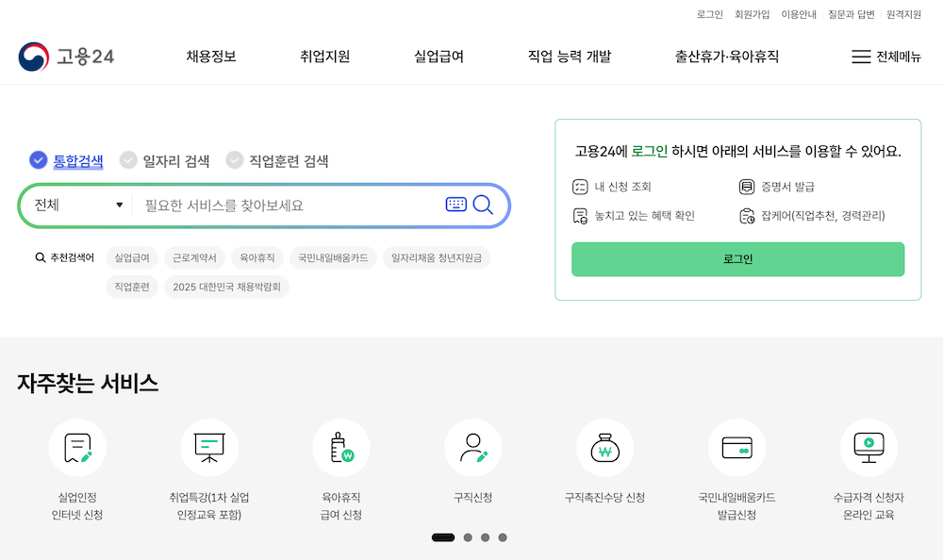Click the 국민내일배움카드 발급신청 card icon
Viewport: 943px width, 560px height.
736,448
